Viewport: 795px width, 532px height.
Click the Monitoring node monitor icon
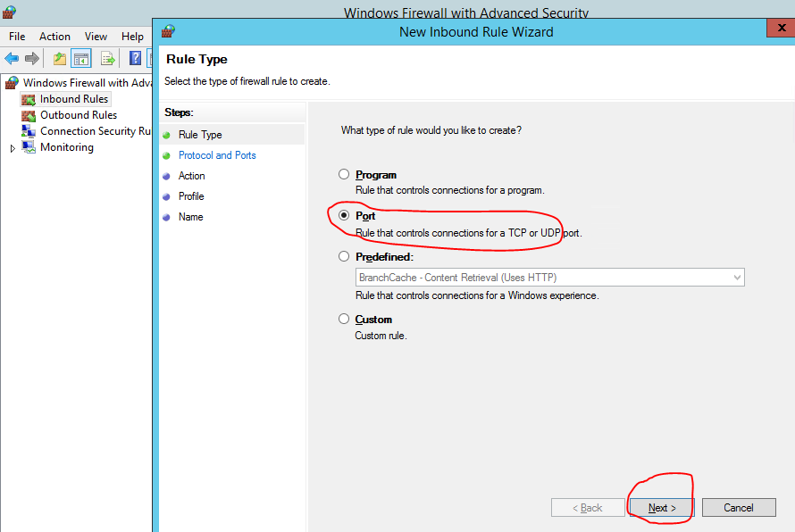click(29, 147)
